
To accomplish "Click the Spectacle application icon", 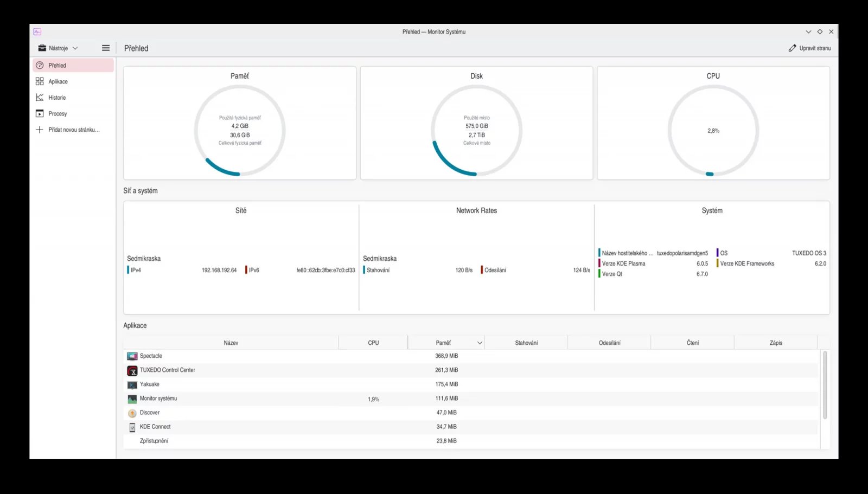I will click(132, 356).
